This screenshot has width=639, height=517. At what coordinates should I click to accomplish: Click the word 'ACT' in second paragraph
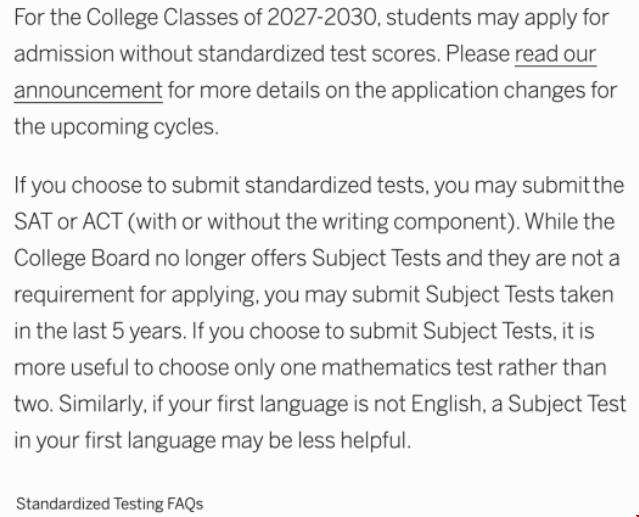click(102, 222)
